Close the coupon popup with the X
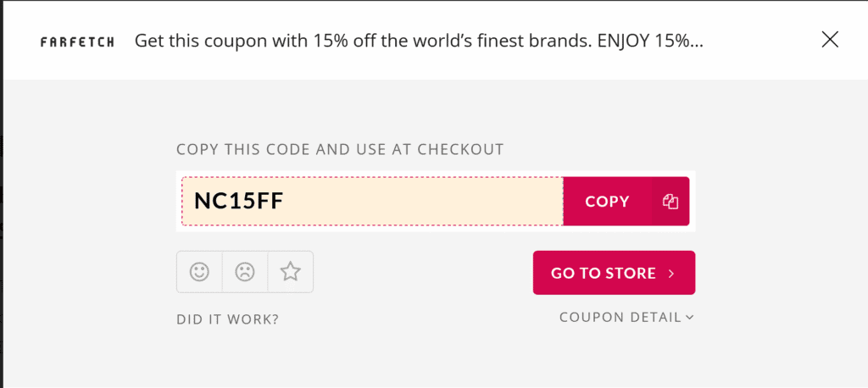 (830, 39)
